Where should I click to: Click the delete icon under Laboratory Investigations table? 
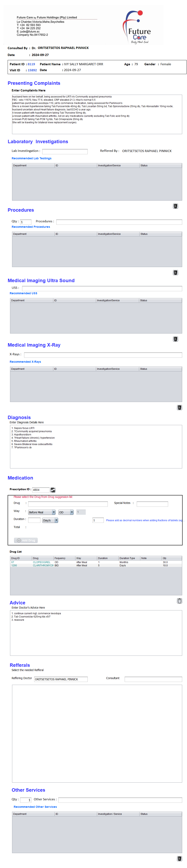(x=175, y=206)
